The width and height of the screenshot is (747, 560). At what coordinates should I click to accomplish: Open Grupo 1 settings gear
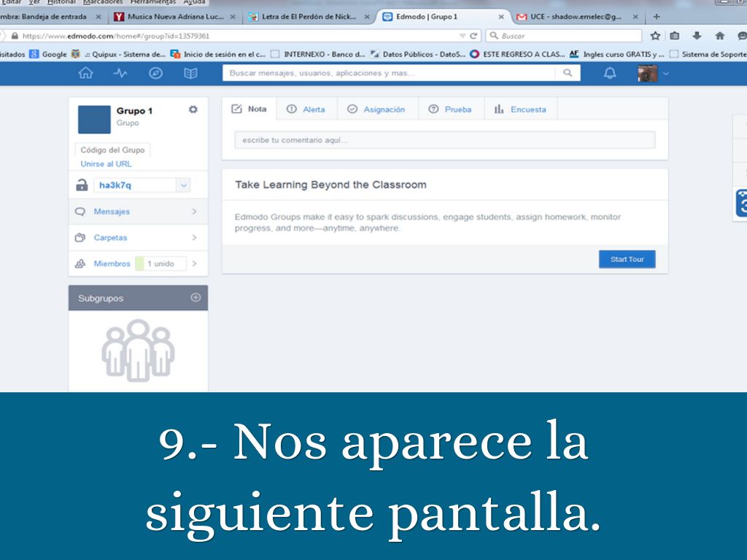coord(193,109)
